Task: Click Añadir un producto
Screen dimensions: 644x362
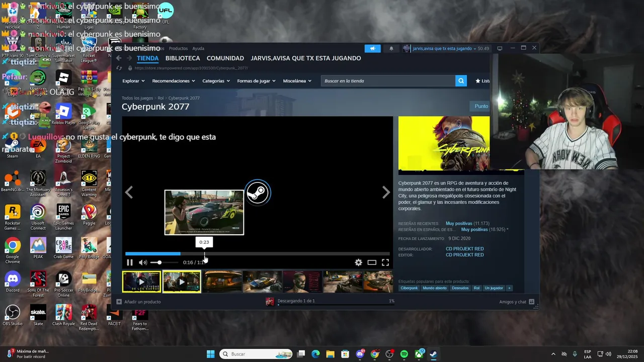Action: 139,302
